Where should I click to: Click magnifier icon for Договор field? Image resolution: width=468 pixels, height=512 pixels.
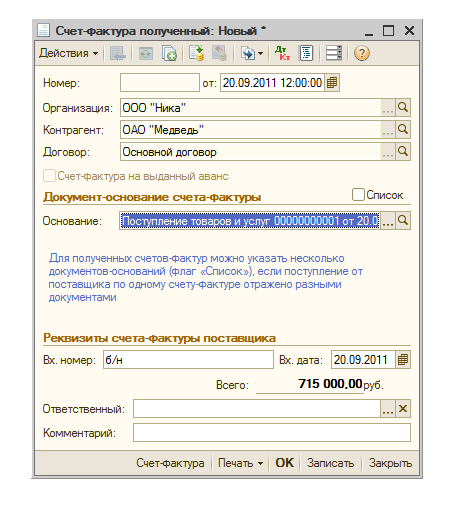(x=403, y=152)
